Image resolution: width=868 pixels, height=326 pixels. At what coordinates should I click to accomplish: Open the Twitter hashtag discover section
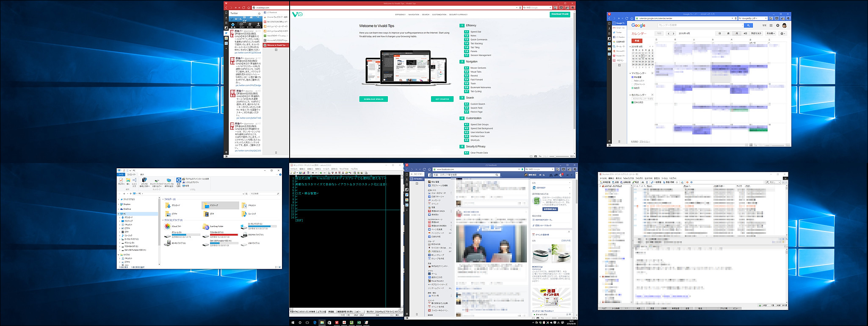tap(250, 25)
